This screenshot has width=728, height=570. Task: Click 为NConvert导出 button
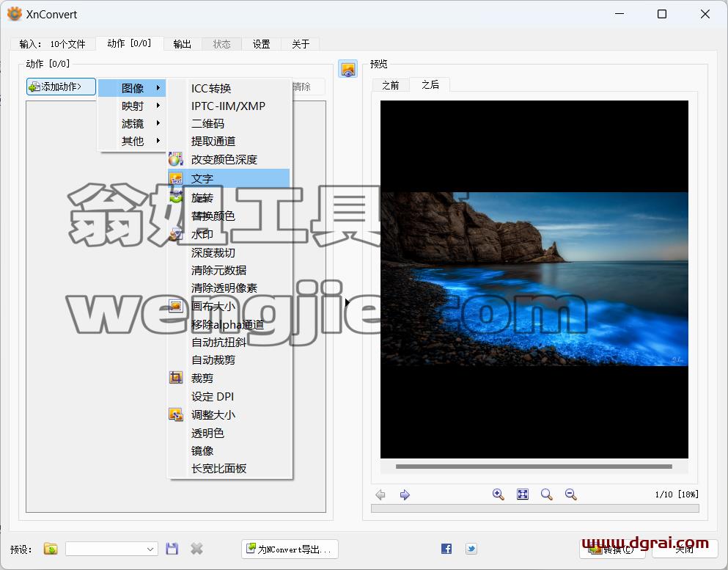click(x=290, y=549)
